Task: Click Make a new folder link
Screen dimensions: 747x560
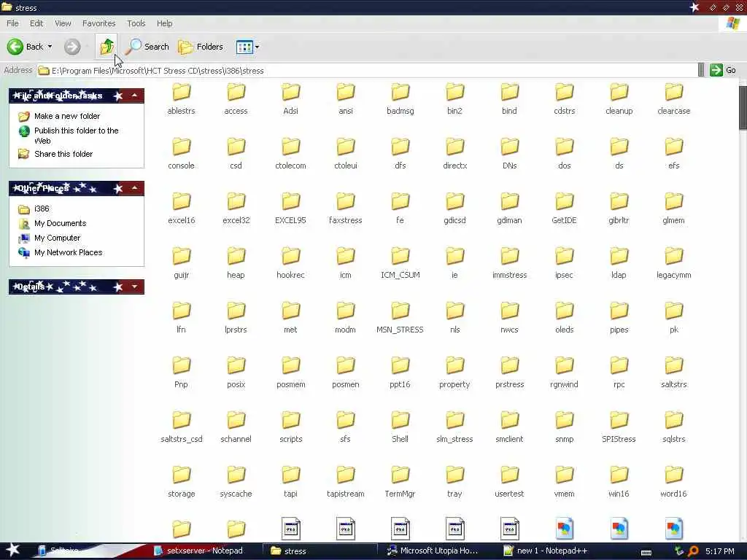Action: [67, 116]
